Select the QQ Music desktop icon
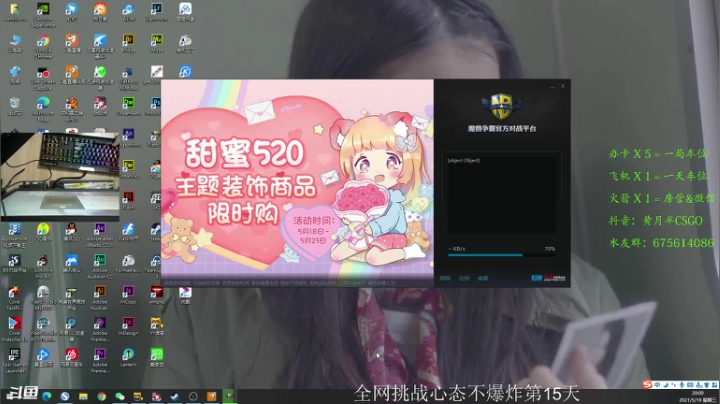Image resolution: width=720 pixels, height=404 pixels. 43,231
